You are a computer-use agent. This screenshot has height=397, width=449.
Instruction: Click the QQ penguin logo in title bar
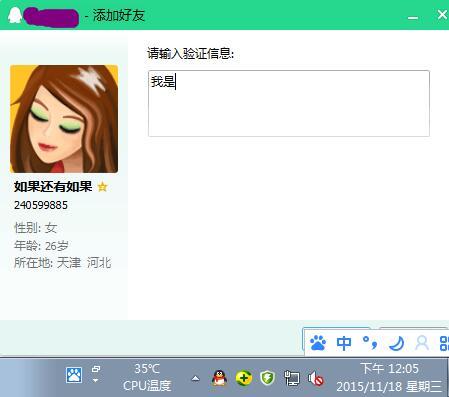tap(15, 15)
